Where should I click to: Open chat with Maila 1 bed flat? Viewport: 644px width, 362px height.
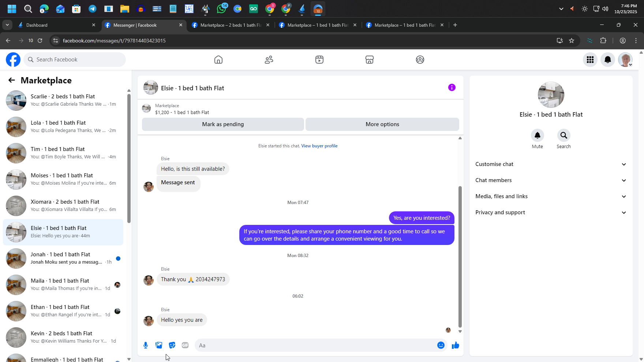(63, 284)
